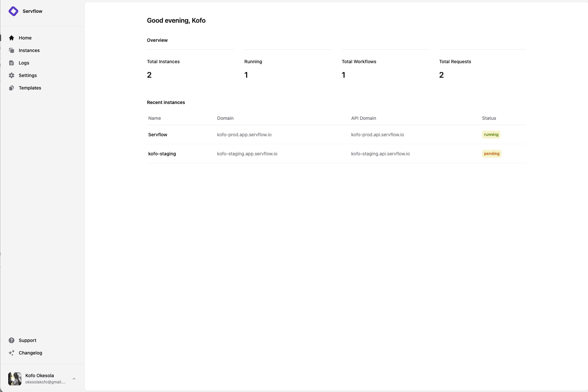Open the kofo-prod.app.servflow.io domain link
The height and width of the screenshot is (392, 588).
[244, 135]
